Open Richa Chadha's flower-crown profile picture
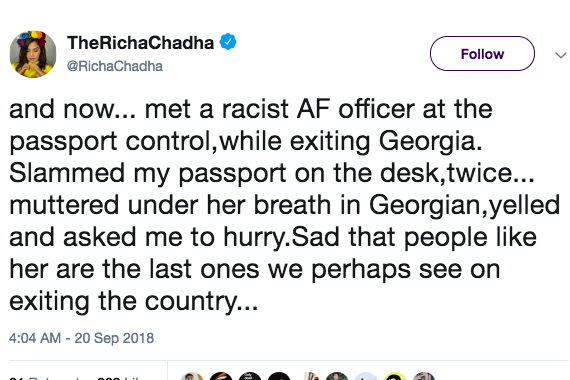Image resolution: width=570 pixels, height=380 pixels. pos(33,54)
